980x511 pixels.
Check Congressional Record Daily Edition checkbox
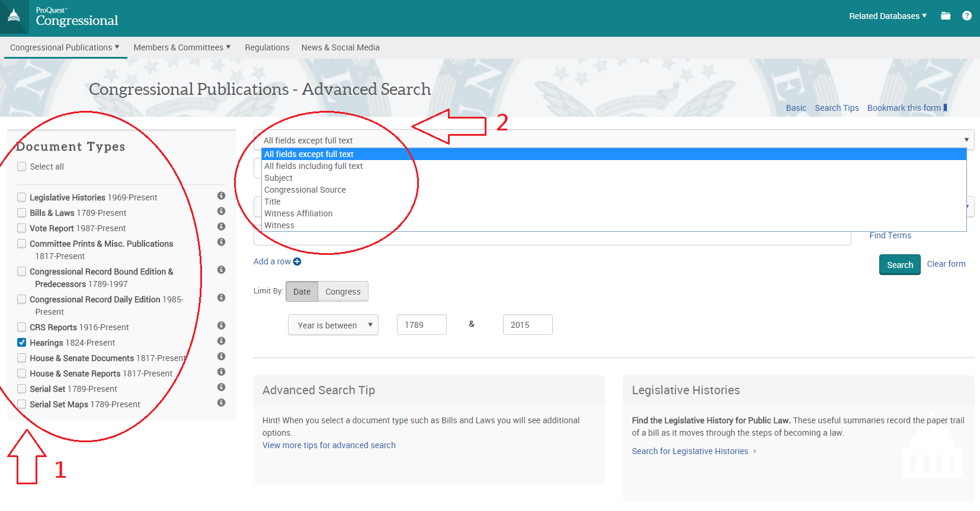click(x=22, y=299)
